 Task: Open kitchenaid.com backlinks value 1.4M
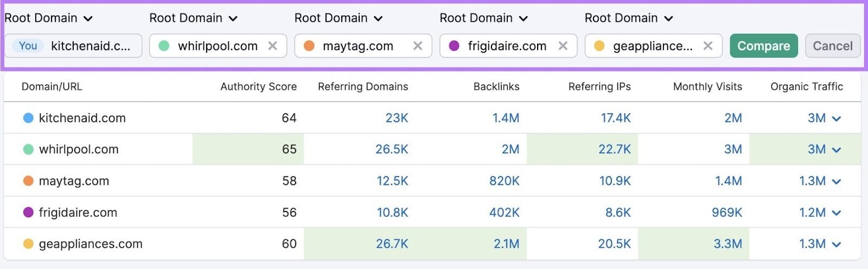(x=506, y=118)
